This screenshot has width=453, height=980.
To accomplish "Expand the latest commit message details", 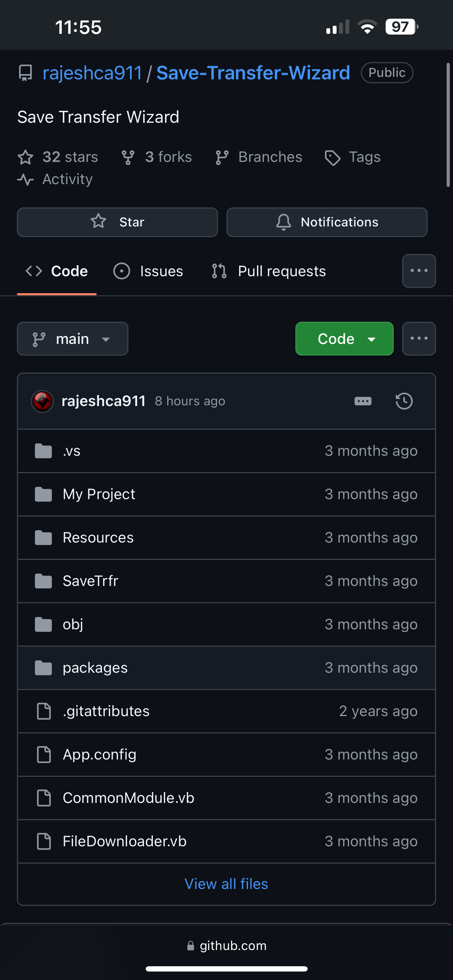I will (363, 401).
